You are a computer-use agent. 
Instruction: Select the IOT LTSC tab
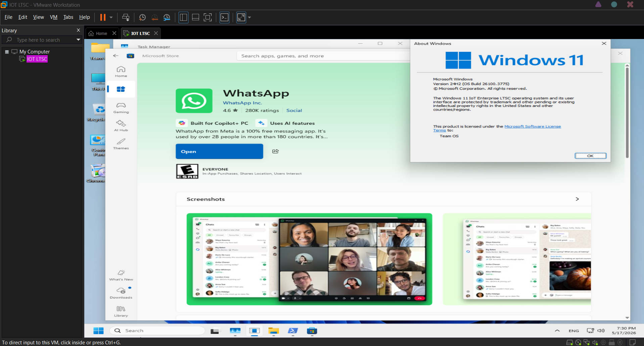(140, 33)
